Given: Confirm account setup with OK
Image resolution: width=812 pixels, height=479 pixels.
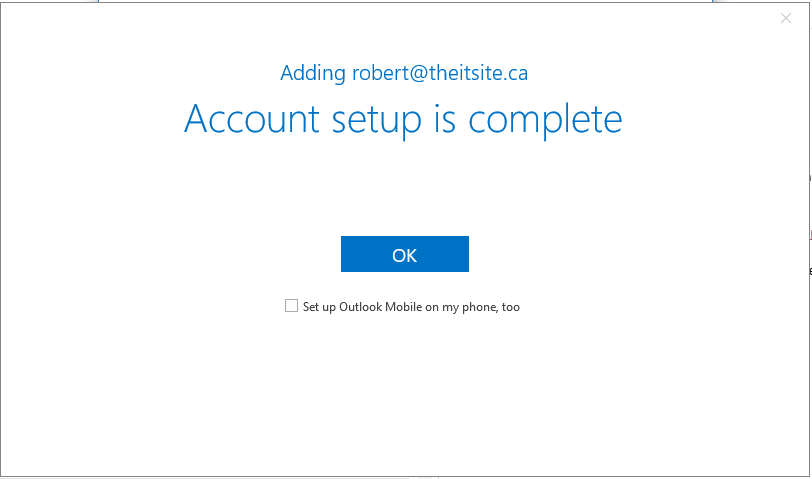Looking at the screenshot, I should click(404, 254).
